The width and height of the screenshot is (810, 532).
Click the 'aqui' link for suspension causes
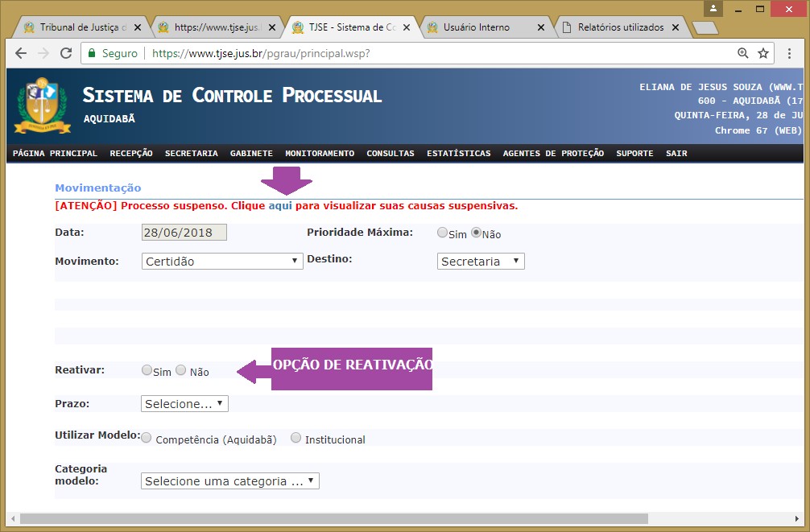[x=279, y=206]
